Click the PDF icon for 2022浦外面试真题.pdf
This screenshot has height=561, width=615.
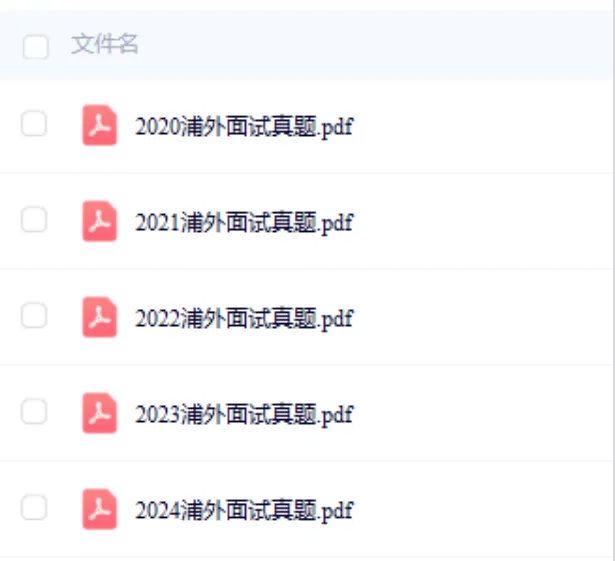[x=100, y=317]
